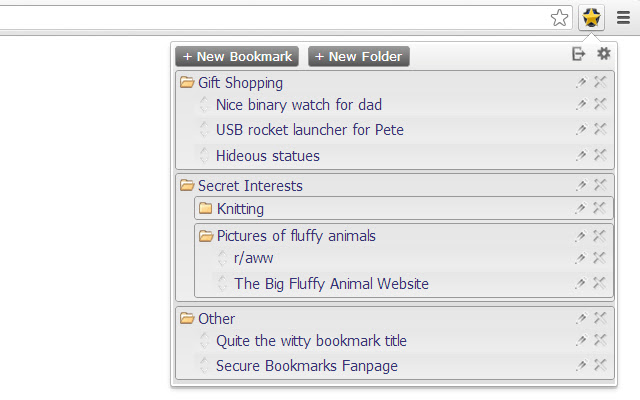Open Nice binary watch for dad bookmark
Viewport: 640px width, 400px height.
(x=298, y=104)
